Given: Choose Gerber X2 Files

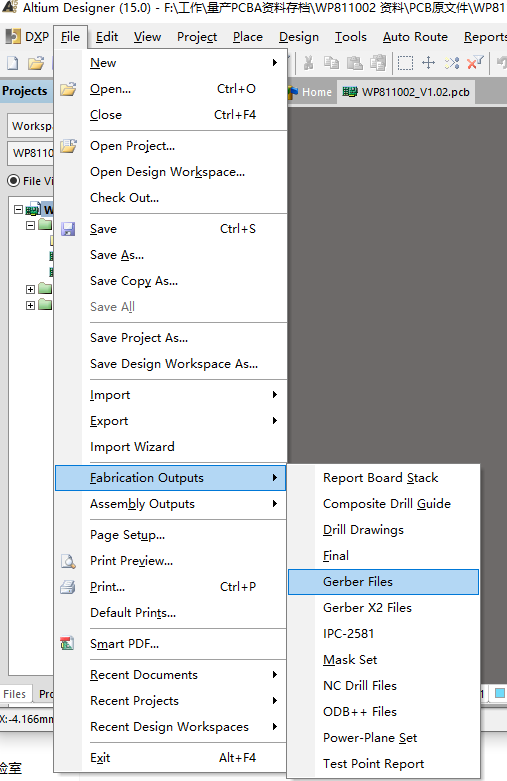Looking at the screenshot, I should [383, 608].
